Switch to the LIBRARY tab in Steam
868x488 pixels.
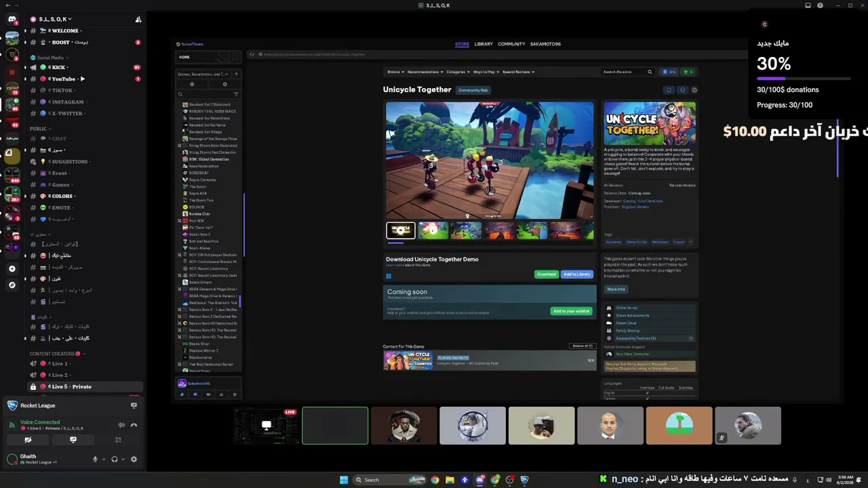[484, 44]
